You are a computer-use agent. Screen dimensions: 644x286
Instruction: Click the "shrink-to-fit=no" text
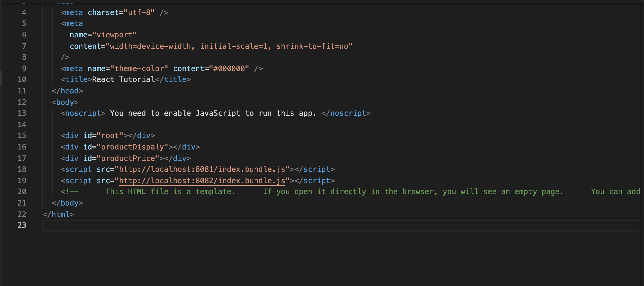[312, 46]
